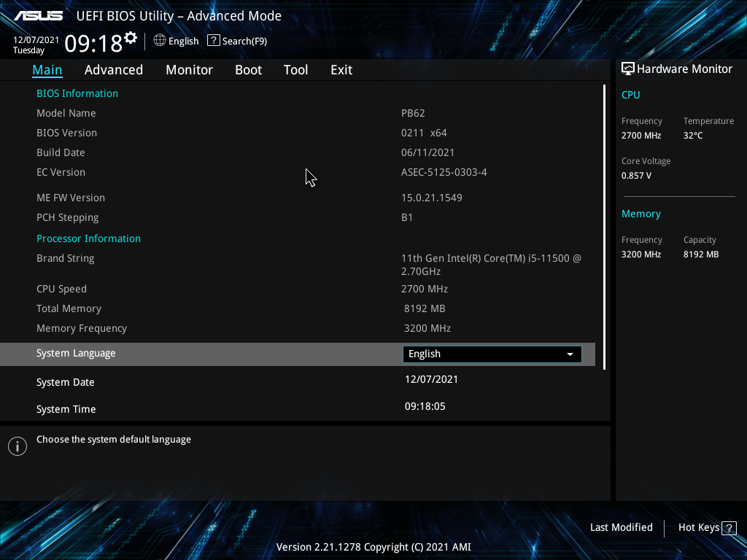747x560 pixels.
Task: Click the Core Voltage 0.857 V reading
Action: click(636, 176)
